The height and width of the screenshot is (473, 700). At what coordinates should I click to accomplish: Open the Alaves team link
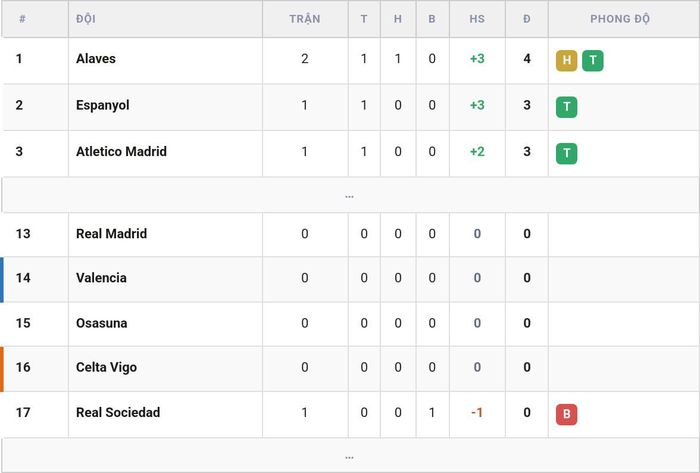click(96, 58)
